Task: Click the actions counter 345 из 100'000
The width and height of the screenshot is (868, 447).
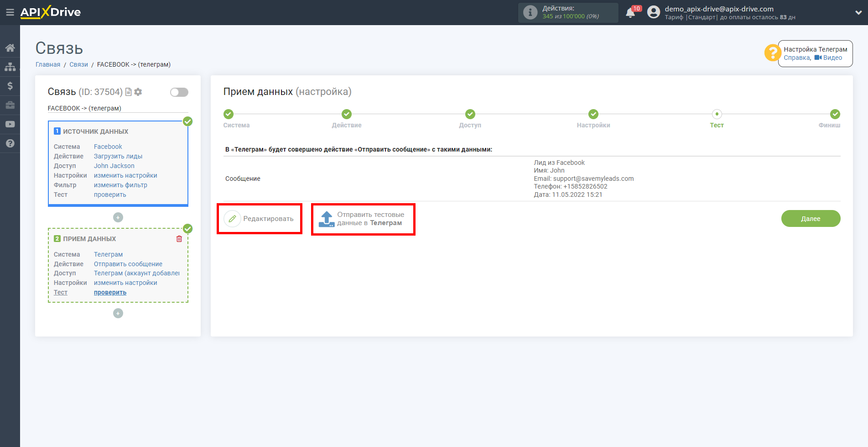Action: tap(571, 16)
